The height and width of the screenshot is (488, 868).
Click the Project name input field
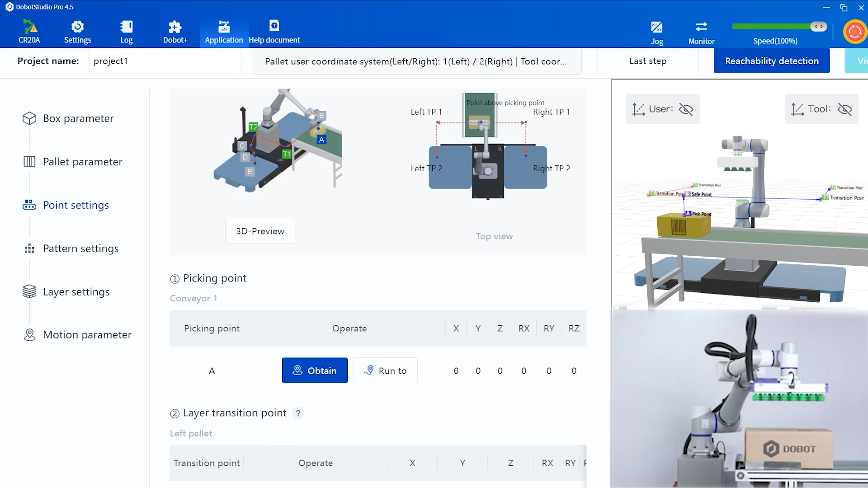point(165,61)
